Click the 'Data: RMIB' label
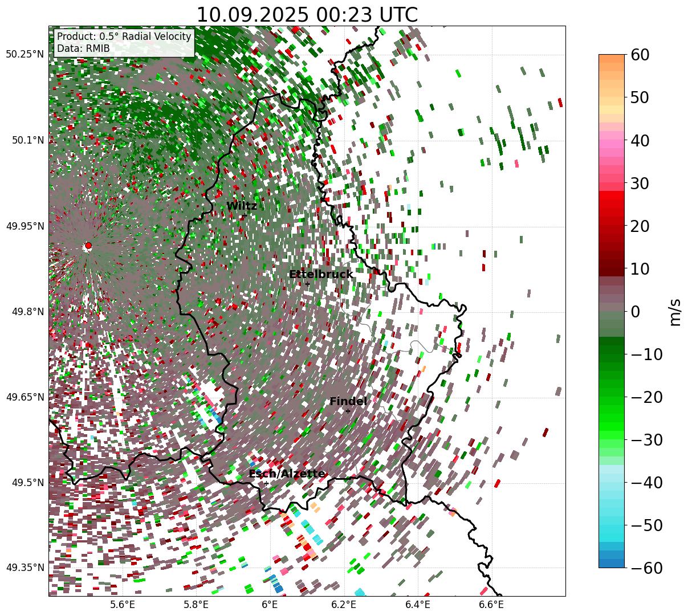The image size is (688, 616). point(83,49)
